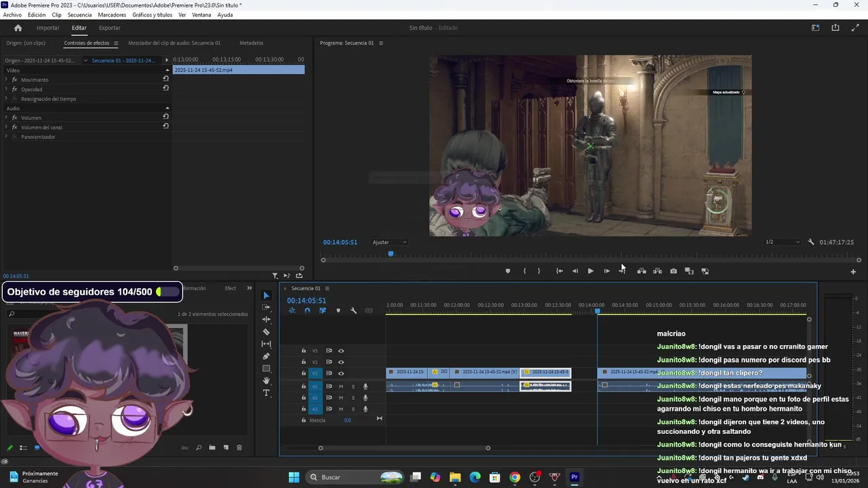
Task: Open the Program monitor button editor plus
Action: coord(853,272)
